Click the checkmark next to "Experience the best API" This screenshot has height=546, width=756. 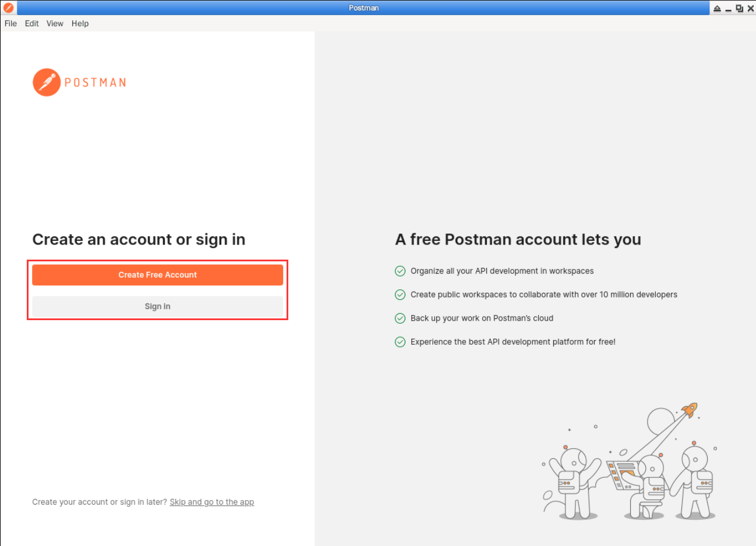(400, 342)
